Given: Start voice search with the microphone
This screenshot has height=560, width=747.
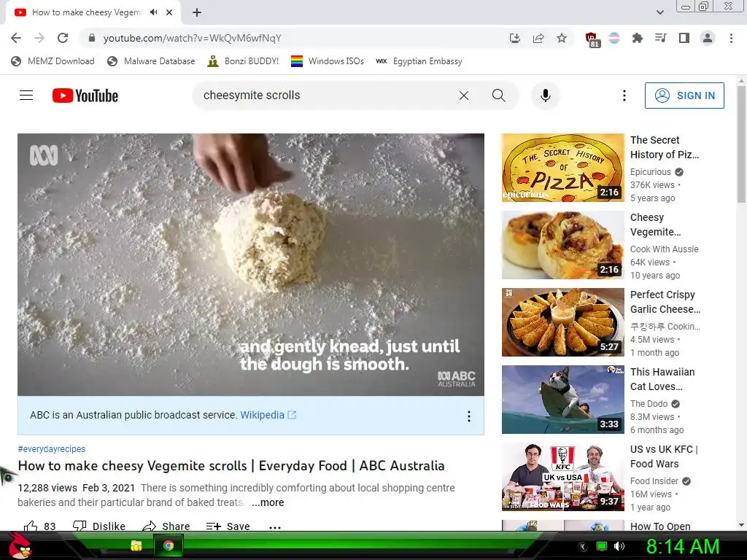Looking at the screenshot, I should (x=546, y=96).
